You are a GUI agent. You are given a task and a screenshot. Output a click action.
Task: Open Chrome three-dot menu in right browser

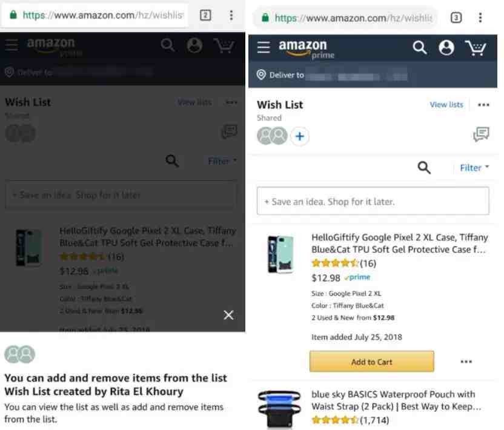(x=480, y=18)
